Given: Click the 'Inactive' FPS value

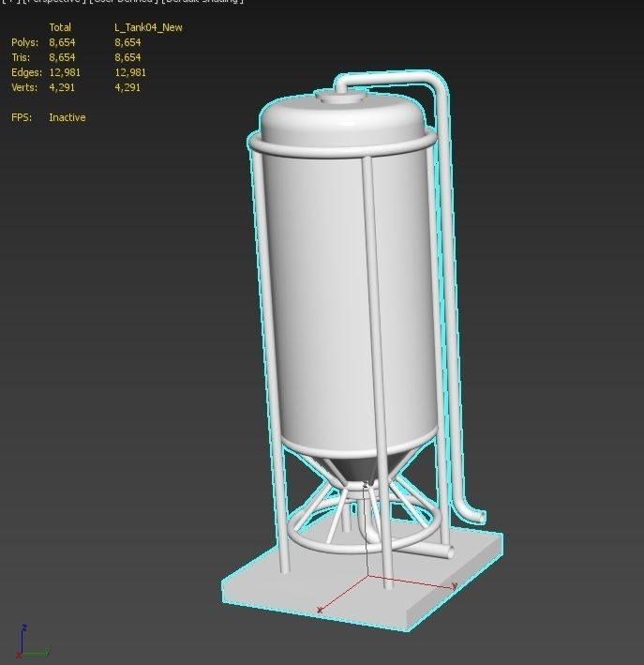Looking at the screenshot, I should [67, 117].
